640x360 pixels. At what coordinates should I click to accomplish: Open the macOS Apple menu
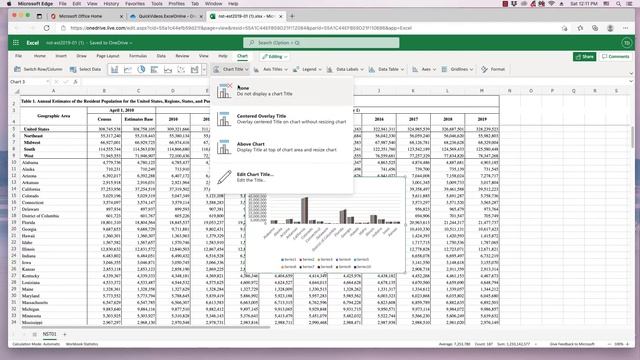[9, 4]
